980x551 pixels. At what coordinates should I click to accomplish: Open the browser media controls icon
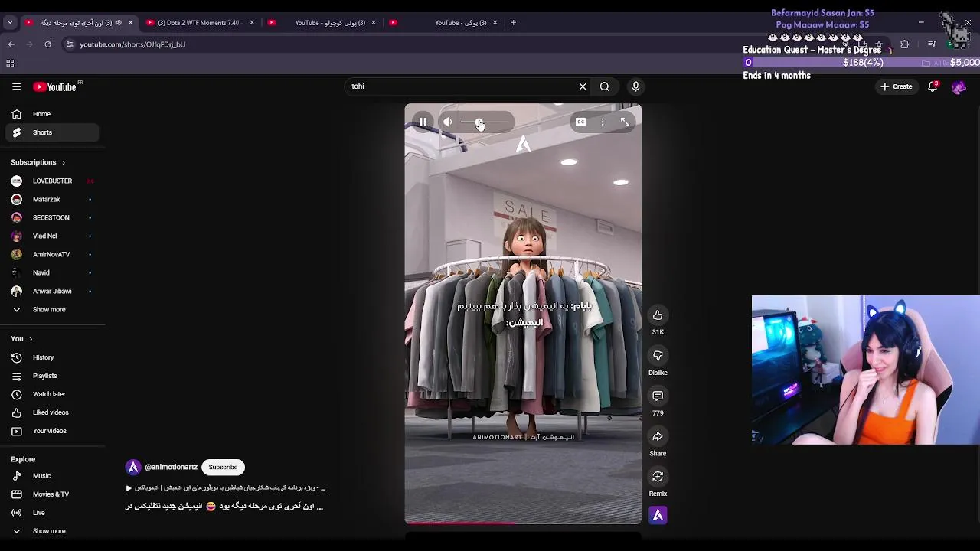point(932,44)
